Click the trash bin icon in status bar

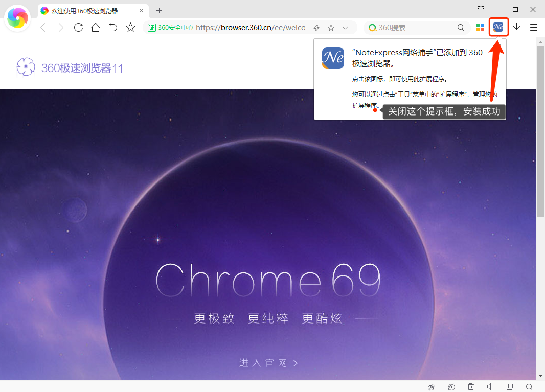click(471, 387)
